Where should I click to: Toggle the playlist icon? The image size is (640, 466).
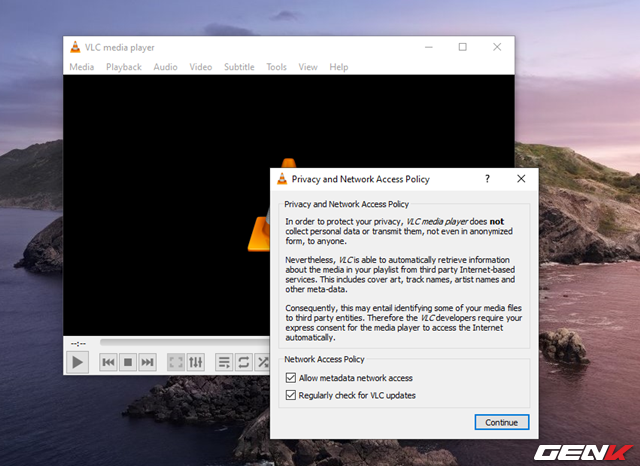coord(224,362)
